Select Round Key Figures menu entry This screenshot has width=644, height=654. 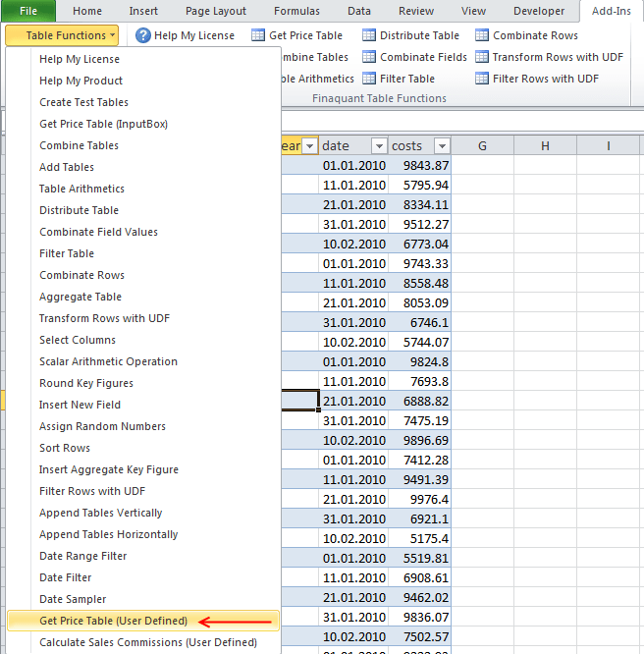point(143,383)
